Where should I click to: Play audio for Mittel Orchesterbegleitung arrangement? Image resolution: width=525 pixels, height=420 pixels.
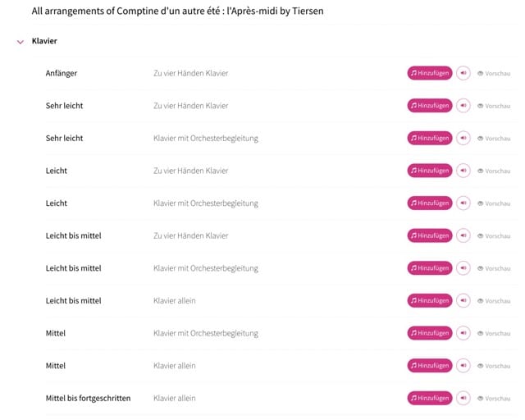(463, 333)
